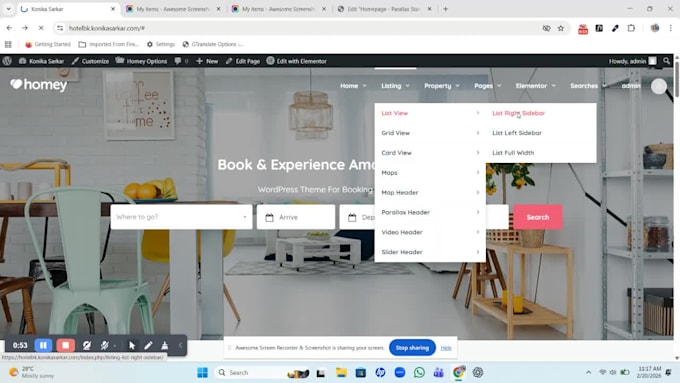Open Homey Options in admin bar

[x=141, y=61]
